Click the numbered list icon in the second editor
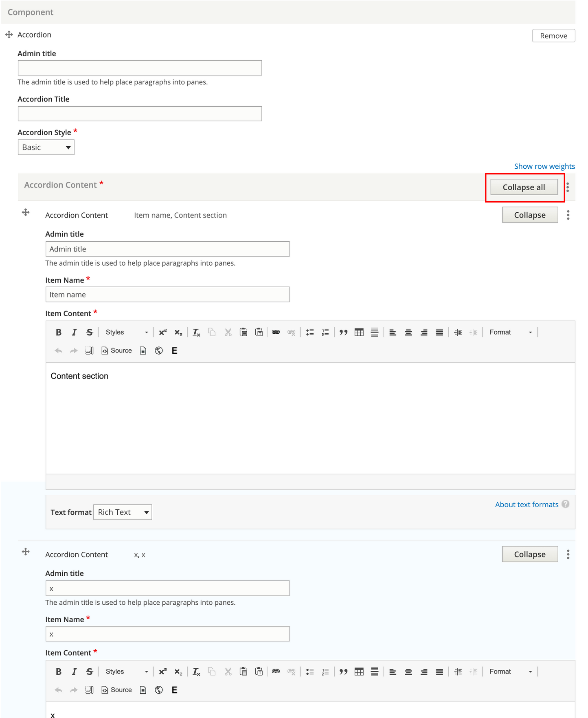 (x=325, y=672)
